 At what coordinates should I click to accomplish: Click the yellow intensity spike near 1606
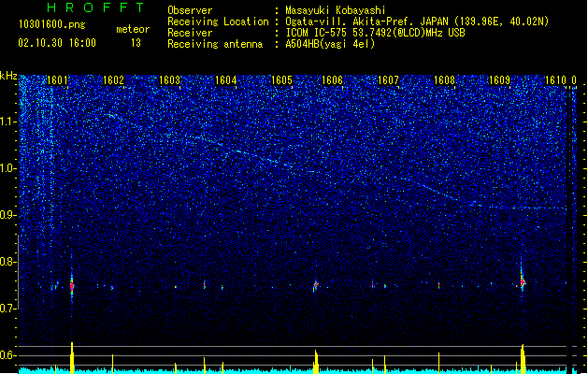(316, 362)
